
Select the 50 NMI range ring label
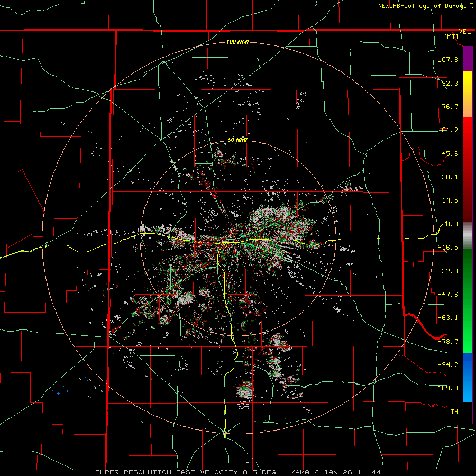(x=237, y=140)
